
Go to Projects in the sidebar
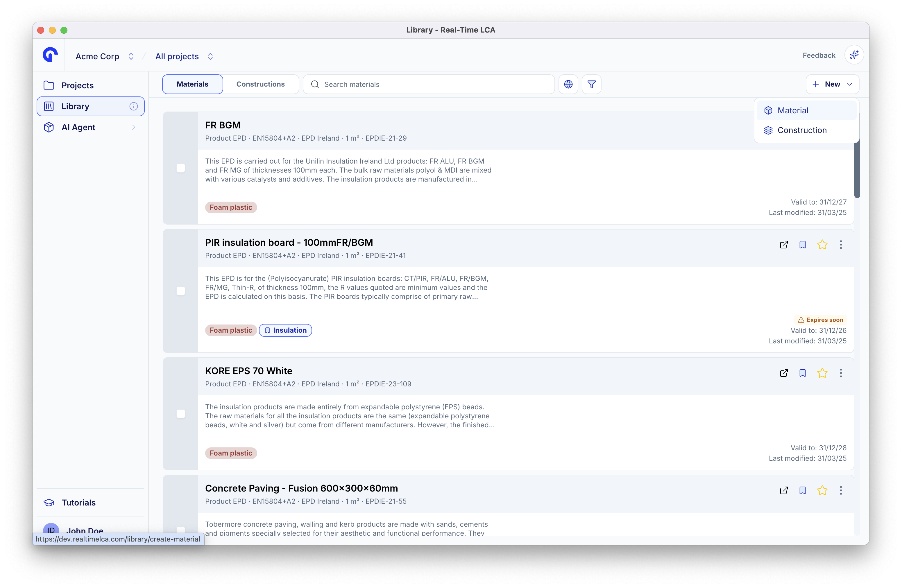point(91,85)
